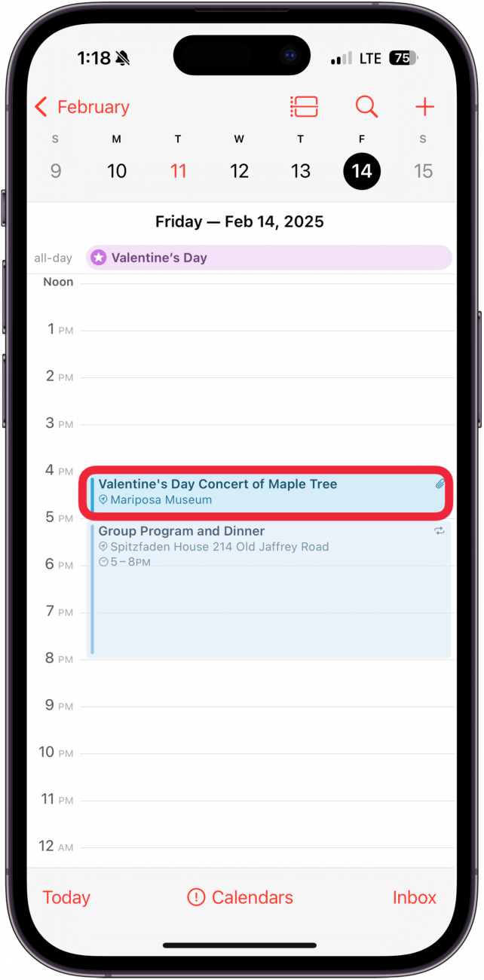484x980 pixels.
Task: Open the Inbox
Action: (x=414, y=897)
